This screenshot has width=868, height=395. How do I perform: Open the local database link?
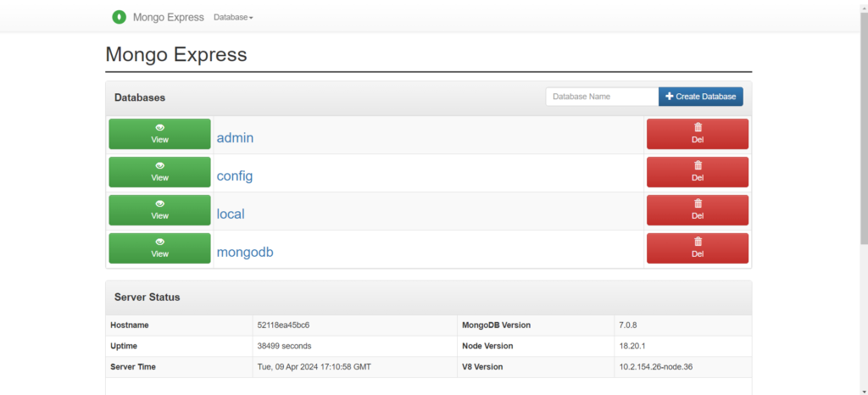pyautogui.click(x=231, y=214)
